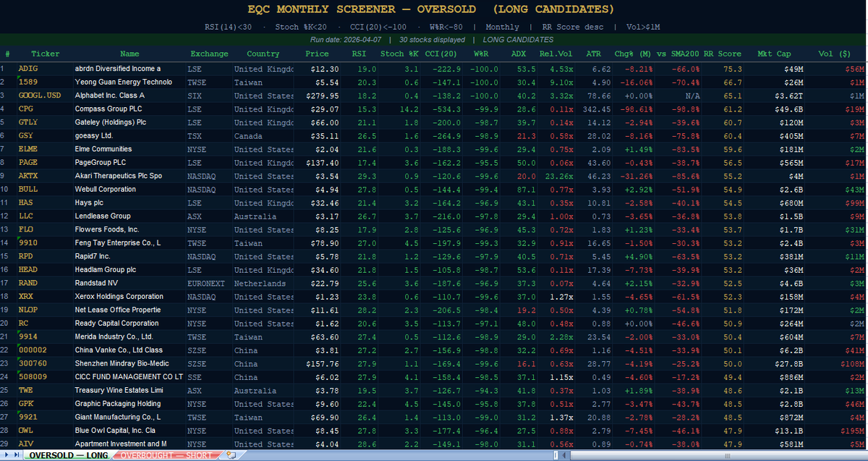Select the Price column header

tap(317, 54)
